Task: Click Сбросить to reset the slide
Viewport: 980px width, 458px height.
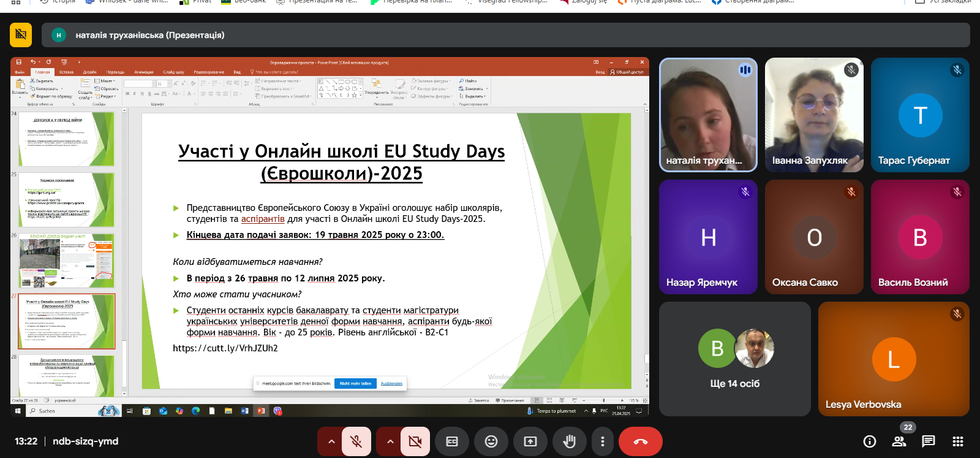Action: pos(107,89)
